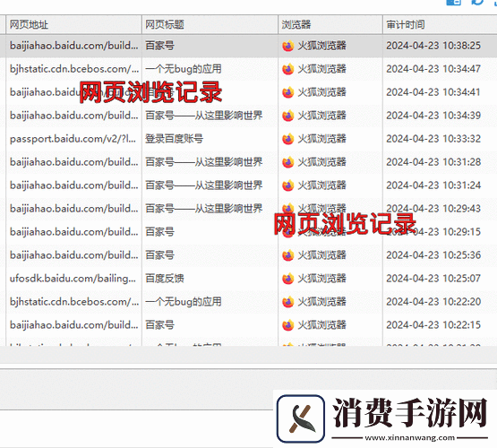
Task: Click baijiahao URL in the 10:34:39 row
Action: point(73,116)
